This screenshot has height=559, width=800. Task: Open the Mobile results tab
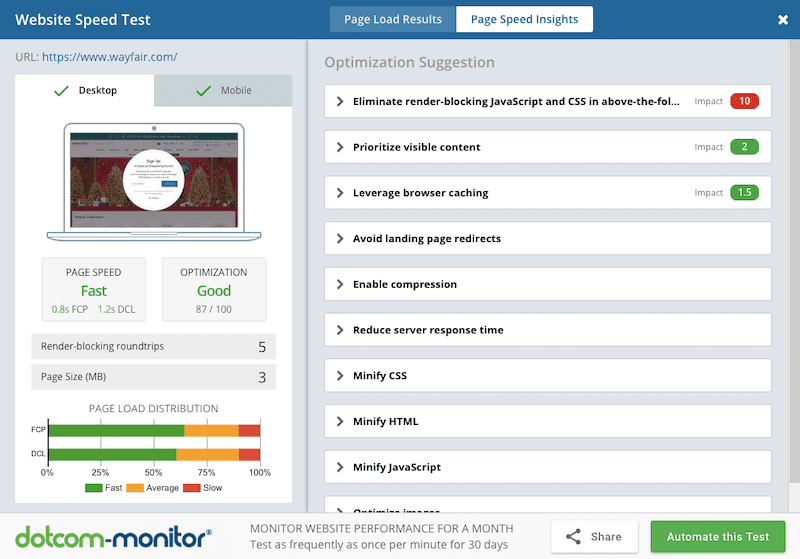(223, 90)
